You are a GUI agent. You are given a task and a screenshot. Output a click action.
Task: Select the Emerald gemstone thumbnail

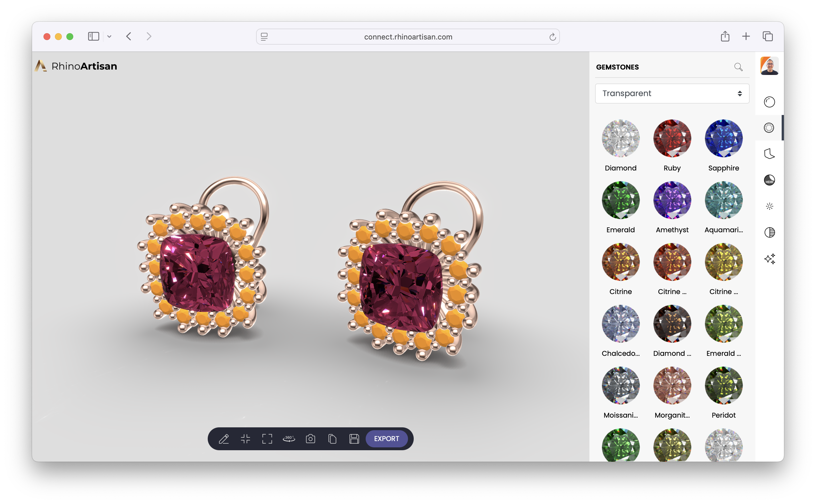click(x=620, y=200)
